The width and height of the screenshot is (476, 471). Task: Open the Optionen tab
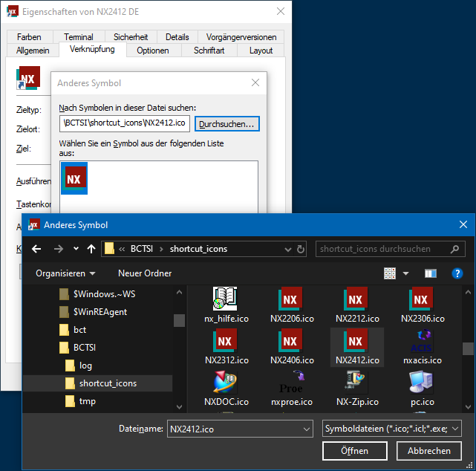(153, 51)
